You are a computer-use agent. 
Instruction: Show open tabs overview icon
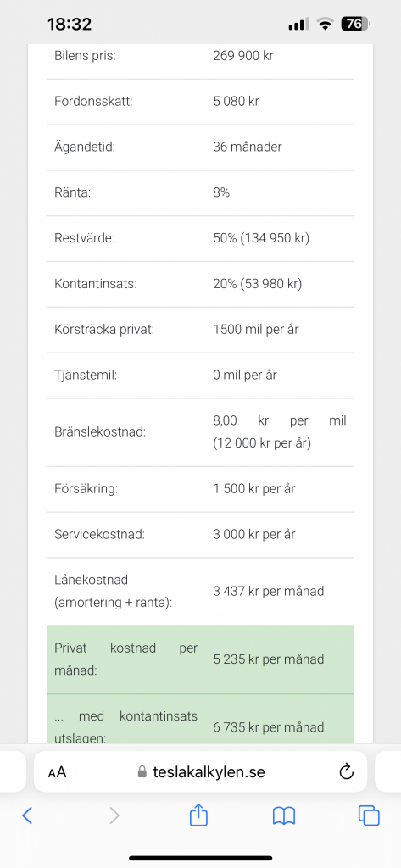click(x=369, y=815)
